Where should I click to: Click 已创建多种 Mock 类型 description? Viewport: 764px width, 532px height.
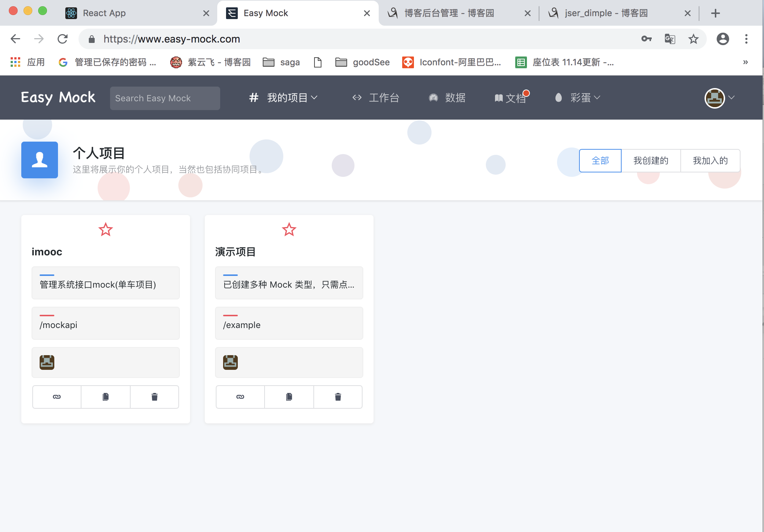point(289,283)
